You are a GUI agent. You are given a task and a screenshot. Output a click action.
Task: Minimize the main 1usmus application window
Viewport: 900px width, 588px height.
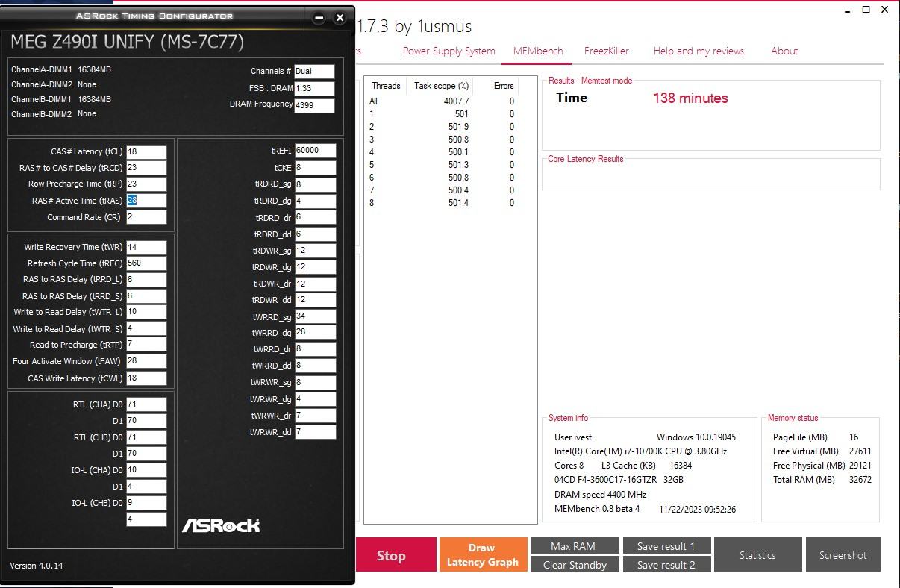pyautogui.click(x=848, y=10)
